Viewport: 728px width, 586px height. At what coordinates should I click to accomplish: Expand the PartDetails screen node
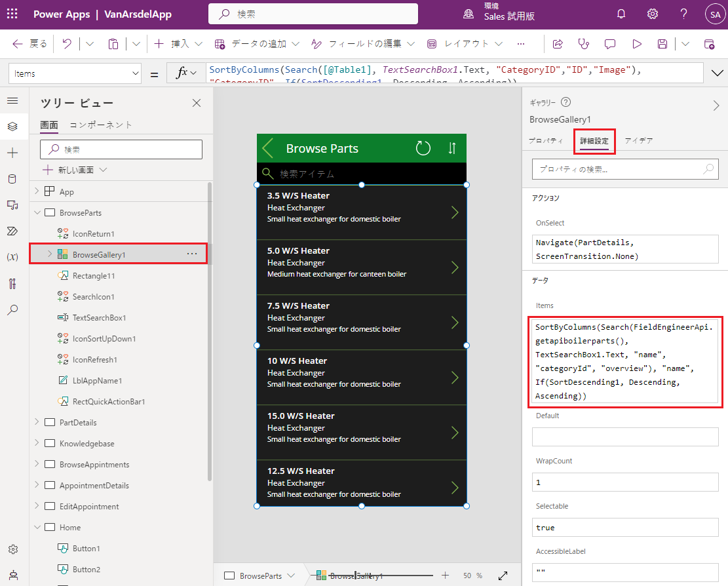click(37, 422)
